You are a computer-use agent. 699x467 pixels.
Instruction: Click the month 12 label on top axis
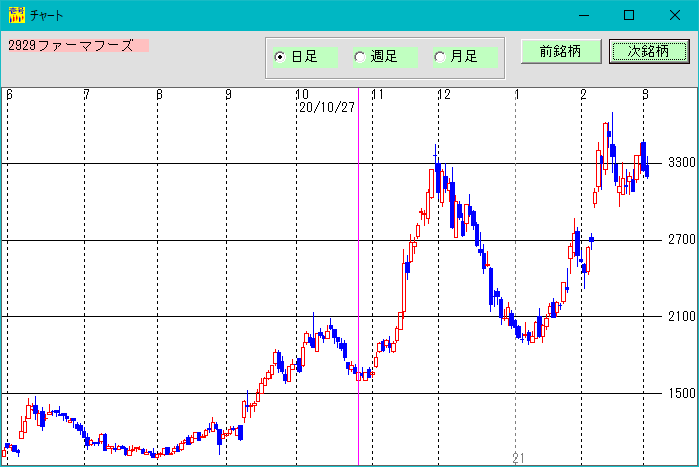(443, 94)
